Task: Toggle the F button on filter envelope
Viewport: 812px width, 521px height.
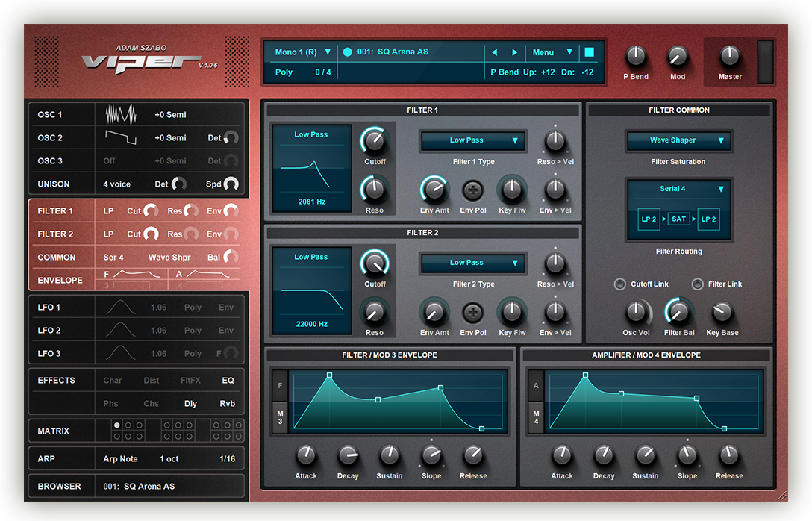Action: click(280, 386)
